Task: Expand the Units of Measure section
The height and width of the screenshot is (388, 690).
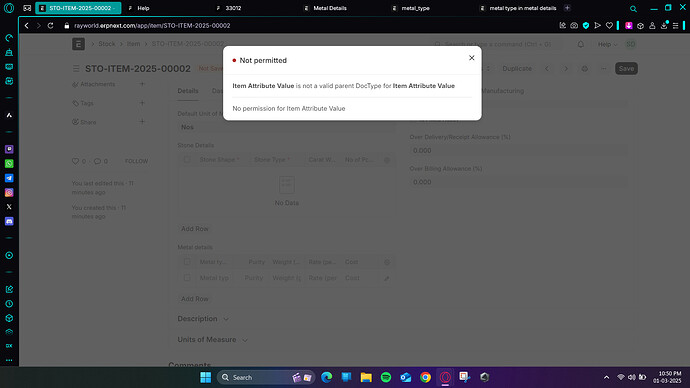Action: tap(213, 340)
